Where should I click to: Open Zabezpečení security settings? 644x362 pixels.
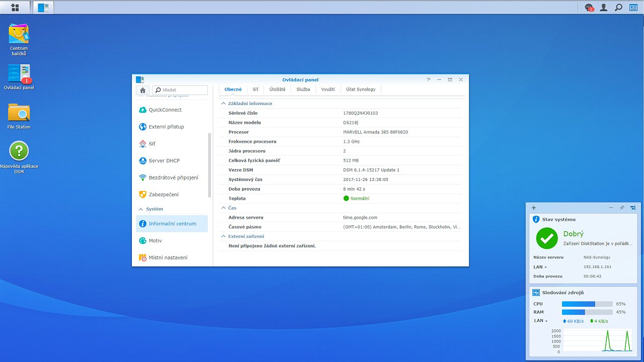[172, 195]
